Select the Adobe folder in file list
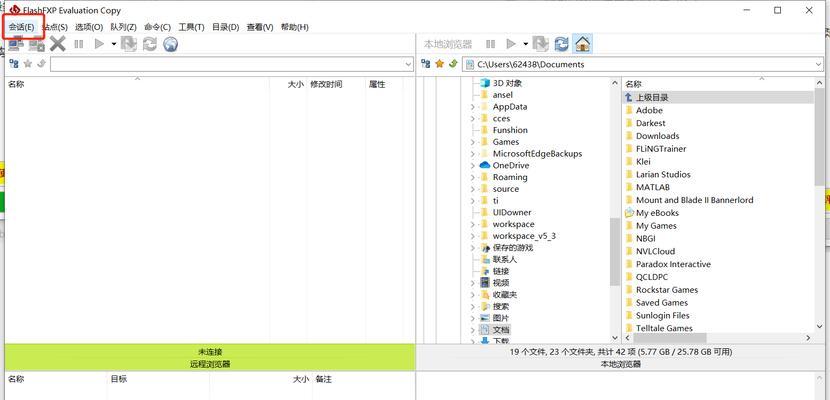The image size is (830, 400). point(649,110)
